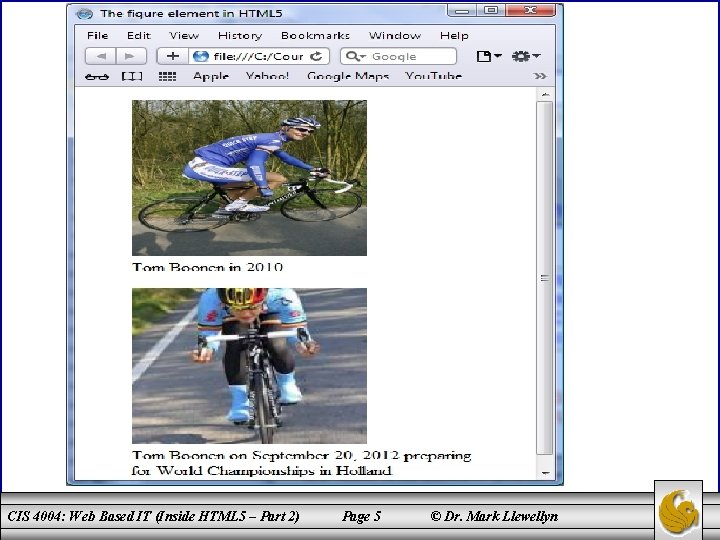The width and height of the screenshot is (720, 540).
Task: Click the Google search field
Action: point(399,56)
